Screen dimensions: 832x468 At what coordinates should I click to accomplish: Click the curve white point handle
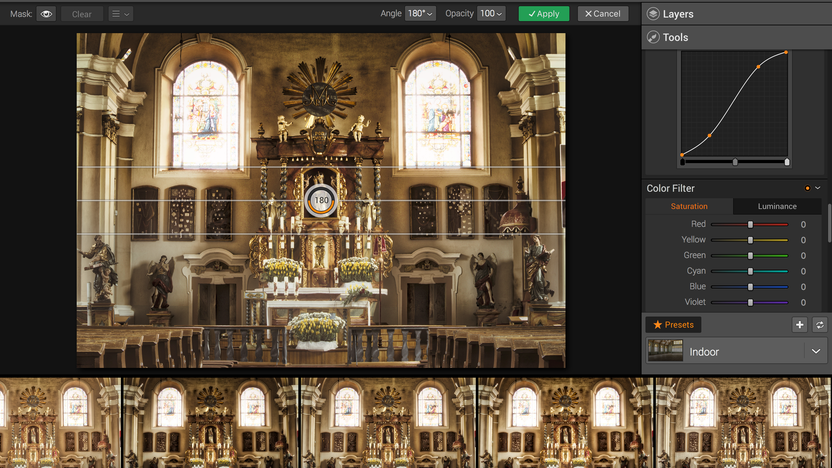787,162
